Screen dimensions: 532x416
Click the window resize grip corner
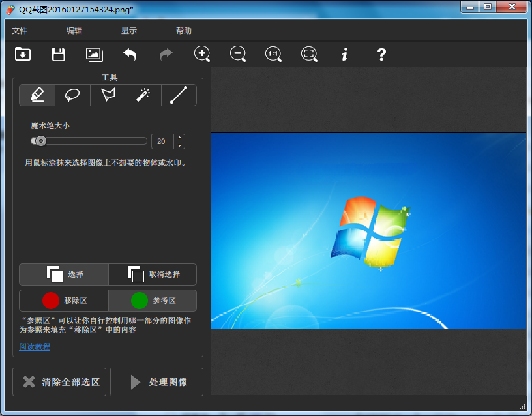[522, 406]
